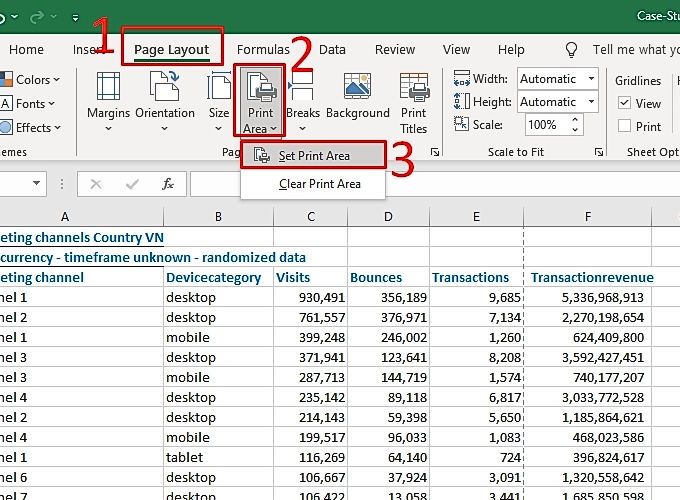This screenshot has height=500, width=680.
Task: Choose a sheet Background image
Action: point(358,96)
